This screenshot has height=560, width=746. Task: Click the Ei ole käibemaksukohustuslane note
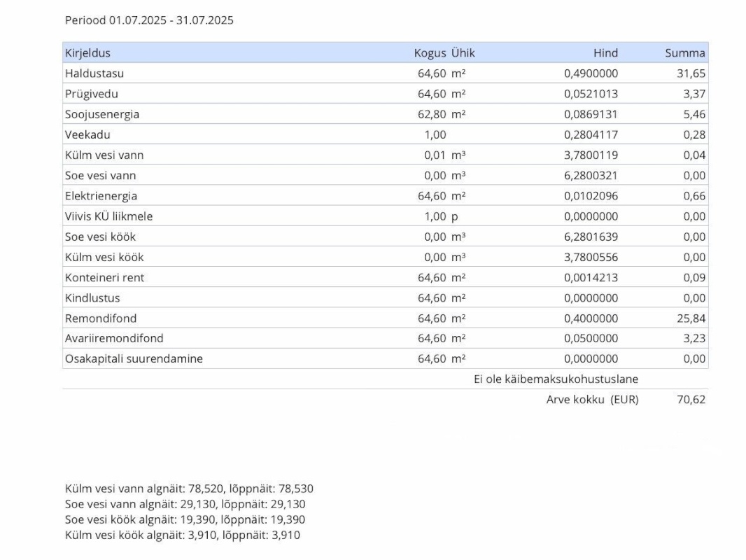556,379
